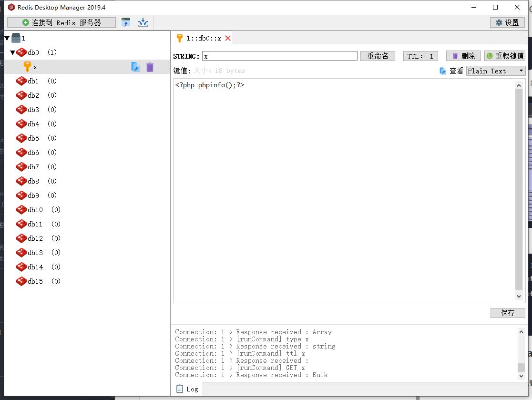Click the Log tab at the bottom
Image resolution: width=532 pixels, height=400 pixels.
tap(187, 389)
